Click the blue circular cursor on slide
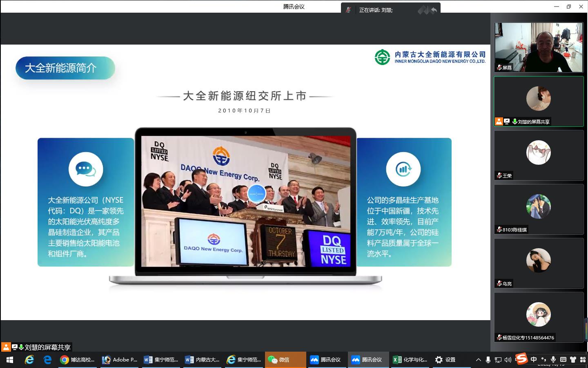The height and width of the screenshot is (368, 588). point(256,193)
